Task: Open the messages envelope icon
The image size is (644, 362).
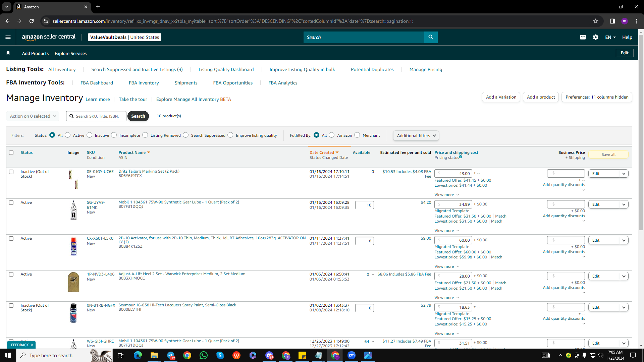Action: point(583,37)
